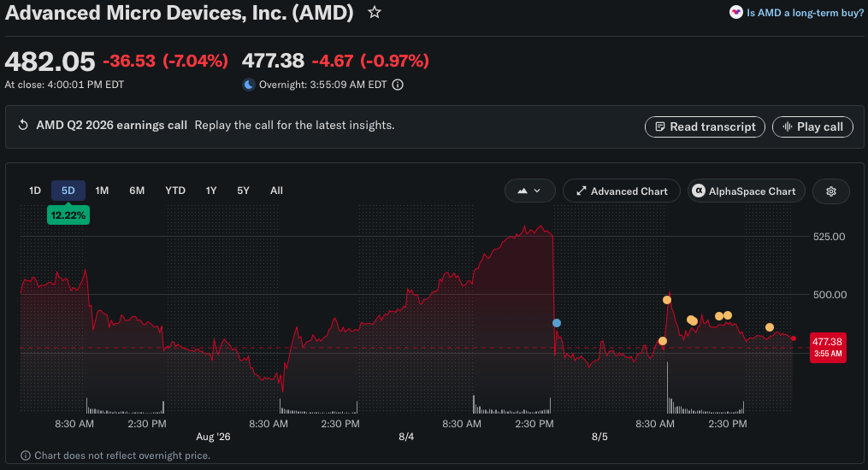This screenshot has width=868, height=470.
Task: Select the 6M time range
Action: [137, 191]
